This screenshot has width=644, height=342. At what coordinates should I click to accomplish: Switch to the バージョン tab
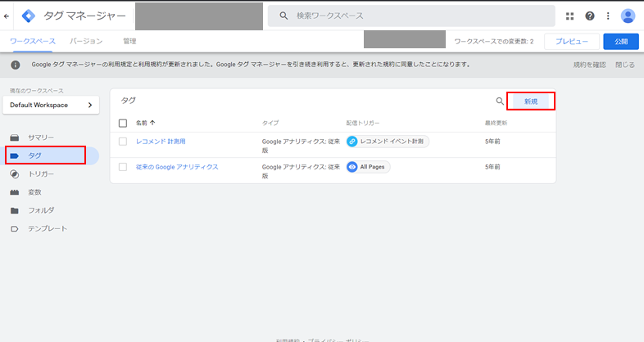(x=86, y=41)
